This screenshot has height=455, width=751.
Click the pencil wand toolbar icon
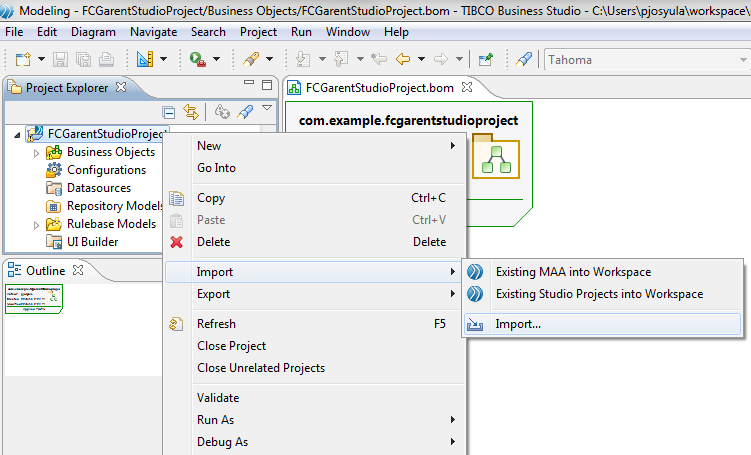(x=251, y=59)
